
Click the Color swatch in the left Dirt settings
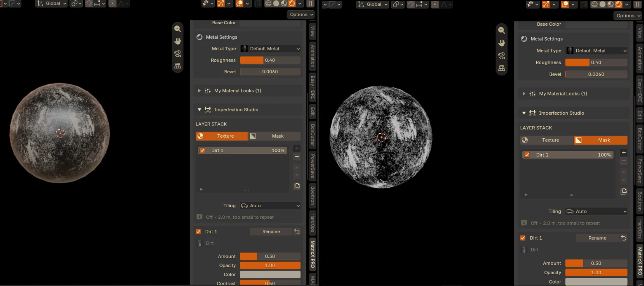270,275
